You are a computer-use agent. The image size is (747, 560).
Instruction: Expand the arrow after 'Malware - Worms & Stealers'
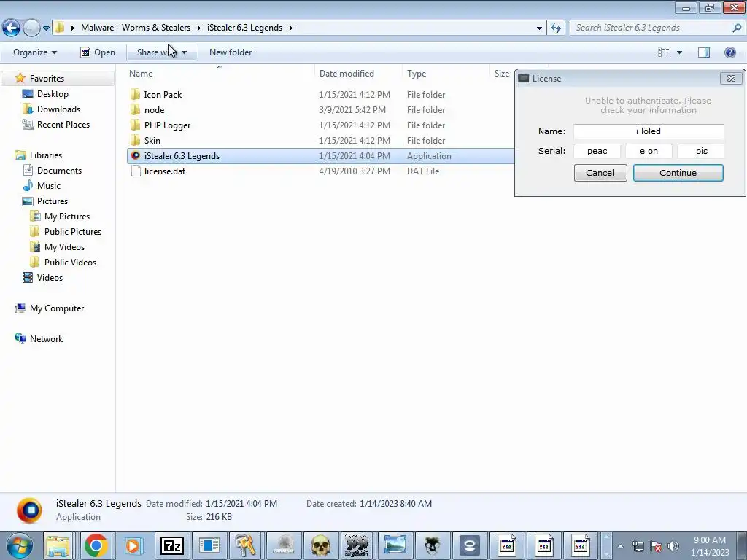pos(198,28)
